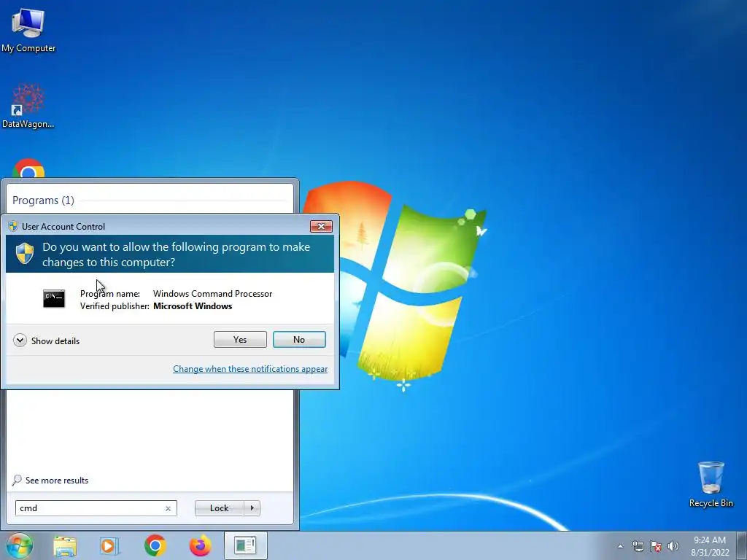Show hidden system tray icons

pos(620,546)
